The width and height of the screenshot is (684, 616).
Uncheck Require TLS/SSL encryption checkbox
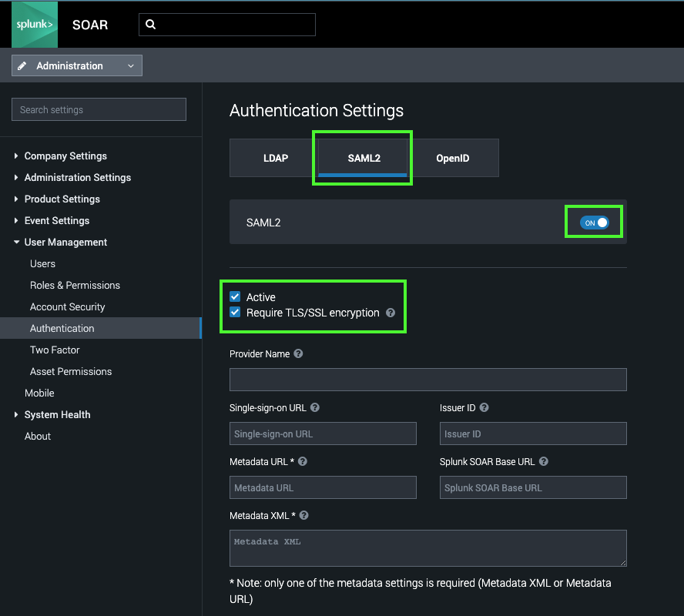click(x=235, y=313)
